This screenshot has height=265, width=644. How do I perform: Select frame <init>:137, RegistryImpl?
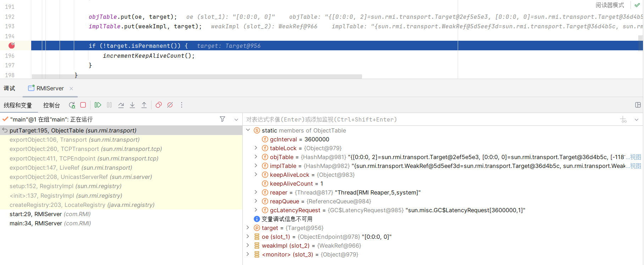(x=121, y=196)
